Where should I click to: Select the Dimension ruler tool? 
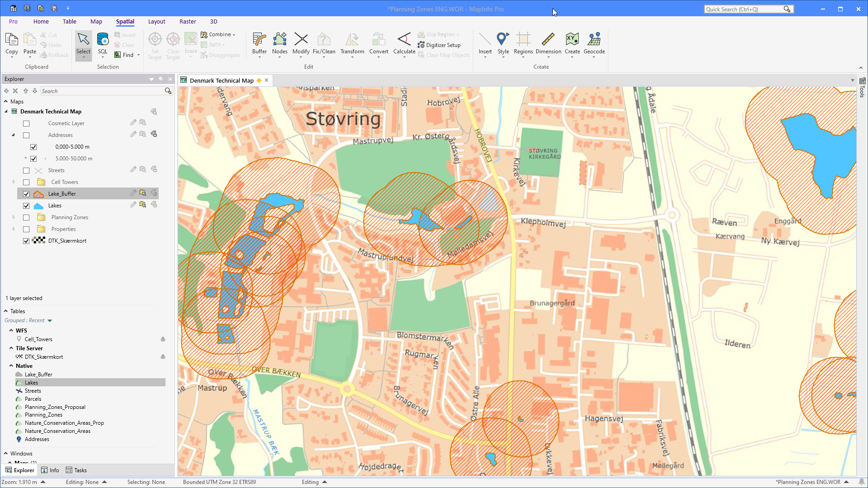point(548,44)
